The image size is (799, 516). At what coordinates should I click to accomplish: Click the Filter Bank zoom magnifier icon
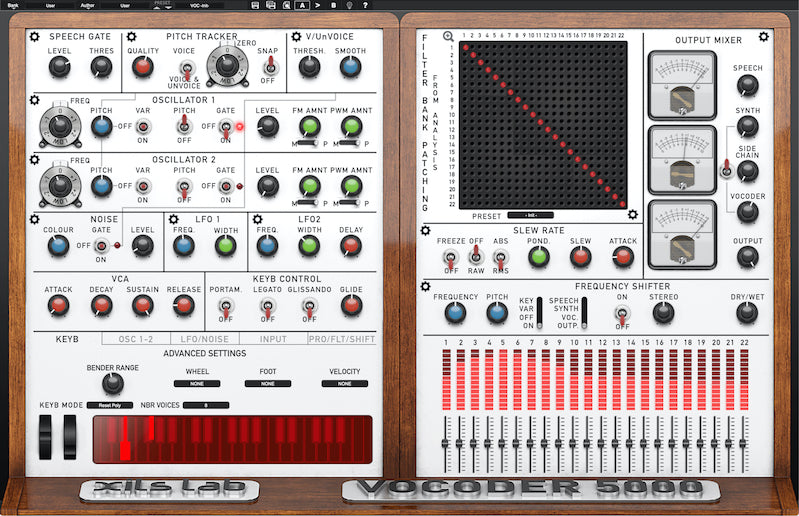pos(448,37)
